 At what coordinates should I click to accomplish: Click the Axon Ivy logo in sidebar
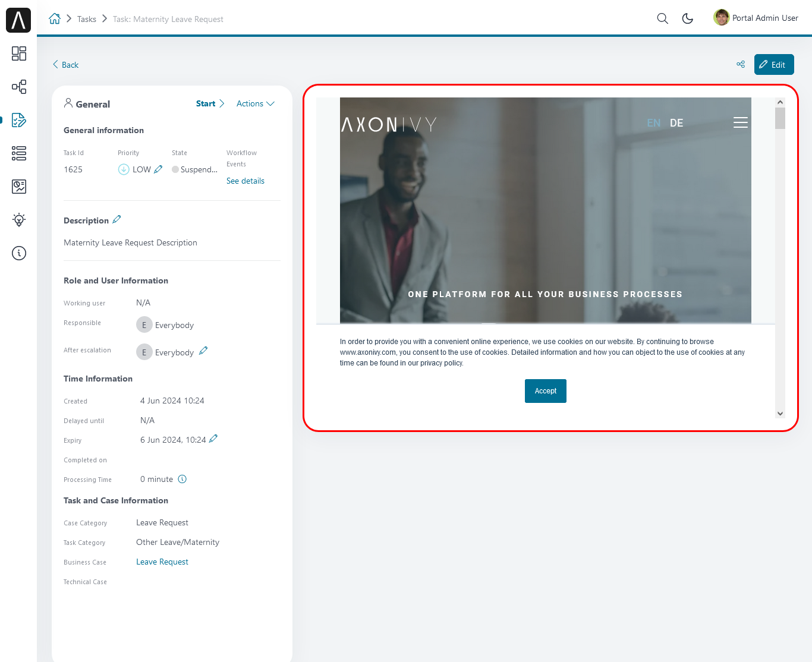pyautogui.click(x=18, y=20)
